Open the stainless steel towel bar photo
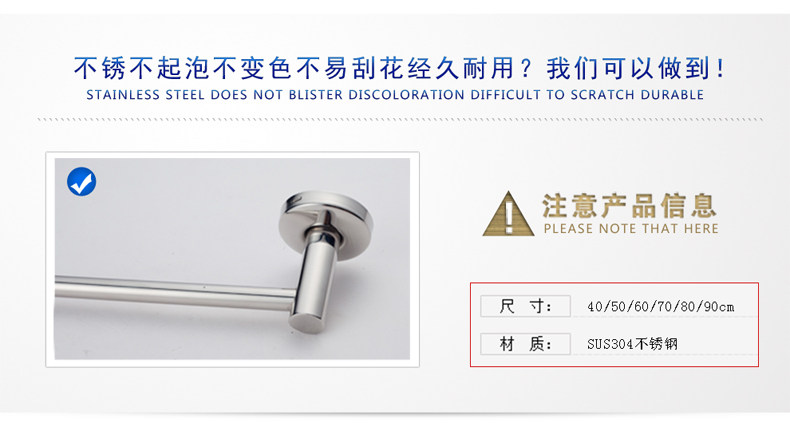 [232, 259]
